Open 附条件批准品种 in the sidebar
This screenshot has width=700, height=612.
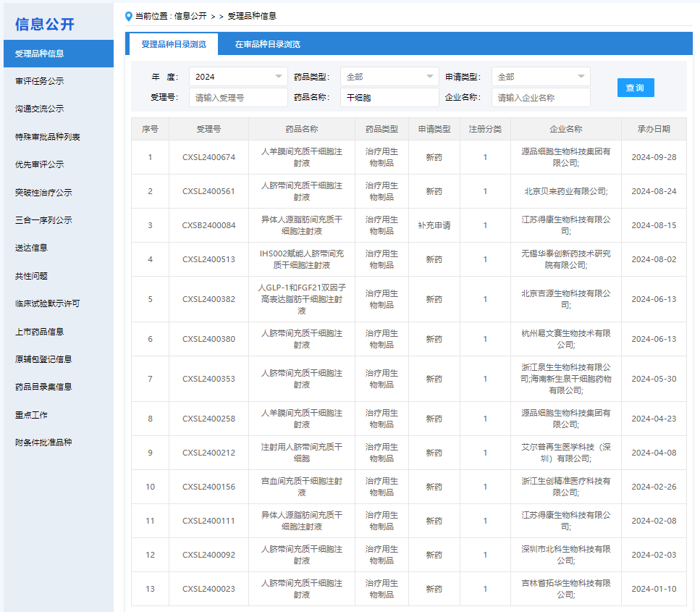click(x=43, y=443)
